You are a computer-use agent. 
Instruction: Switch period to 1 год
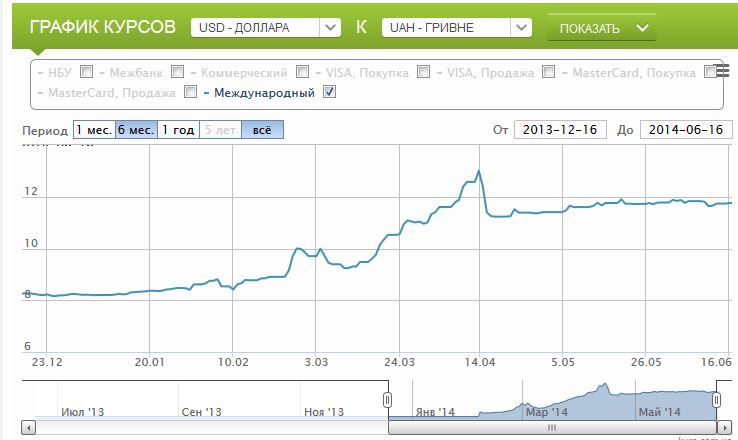click(x=178, y=130)
